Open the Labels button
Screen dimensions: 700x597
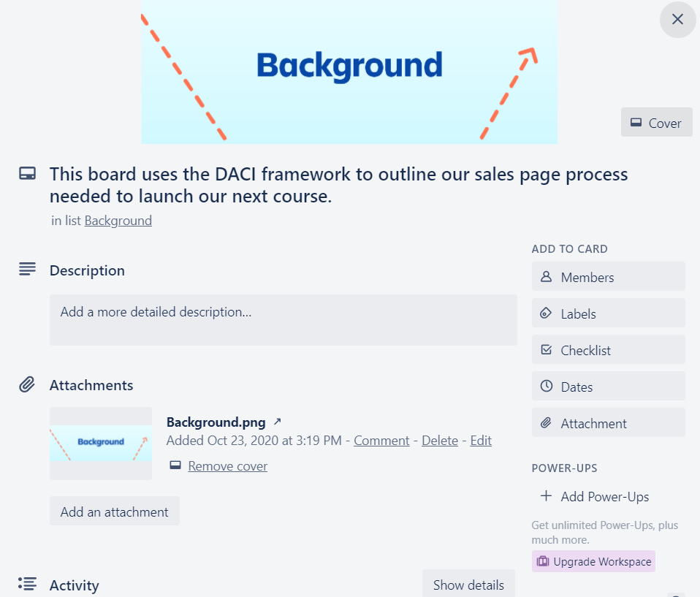coord(609,313)
